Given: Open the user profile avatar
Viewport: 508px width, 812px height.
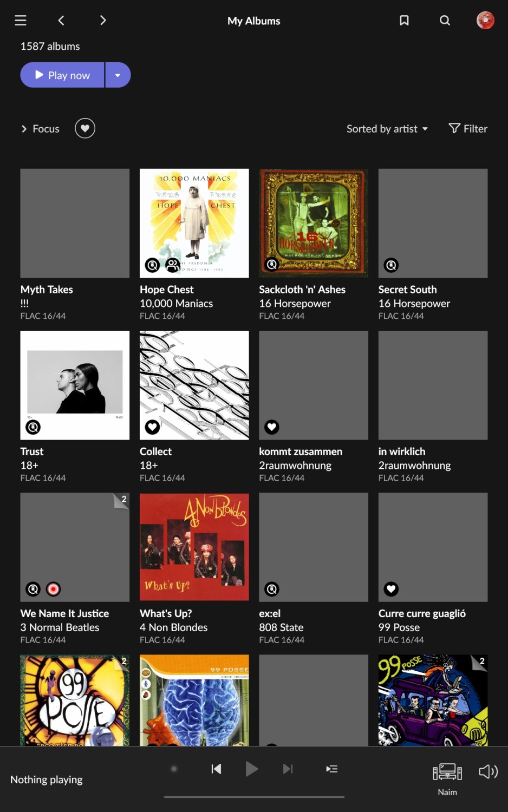Looking at the screenshot, I should coord(485,21).
